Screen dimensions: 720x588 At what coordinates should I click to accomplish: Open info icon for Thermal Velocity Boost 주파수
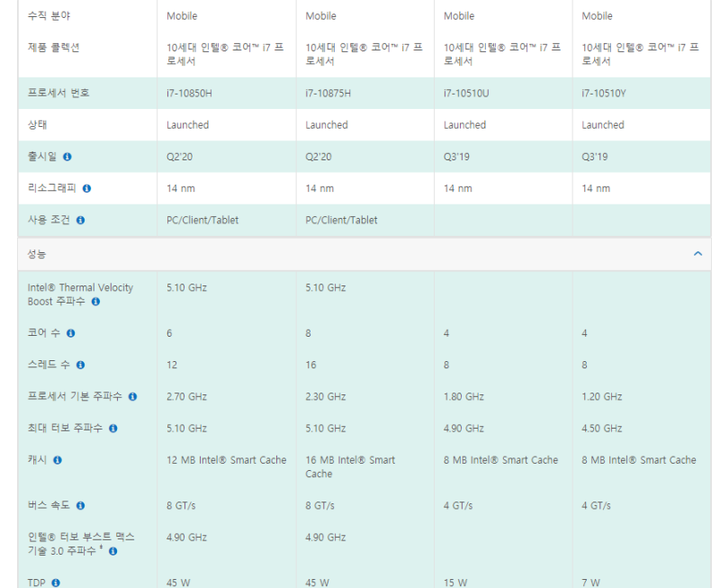95,302
